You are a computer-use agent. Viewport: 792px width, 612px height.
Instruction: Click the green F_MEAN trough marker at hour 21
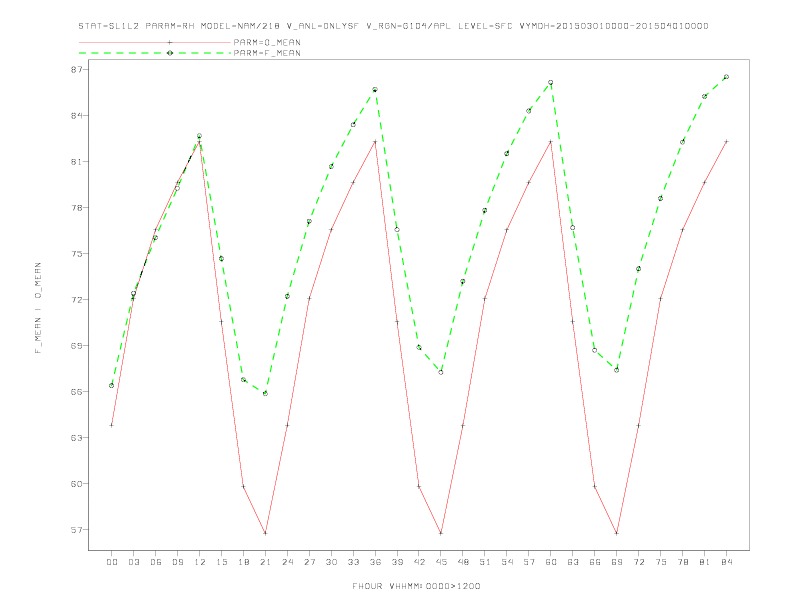pos(265,393)
